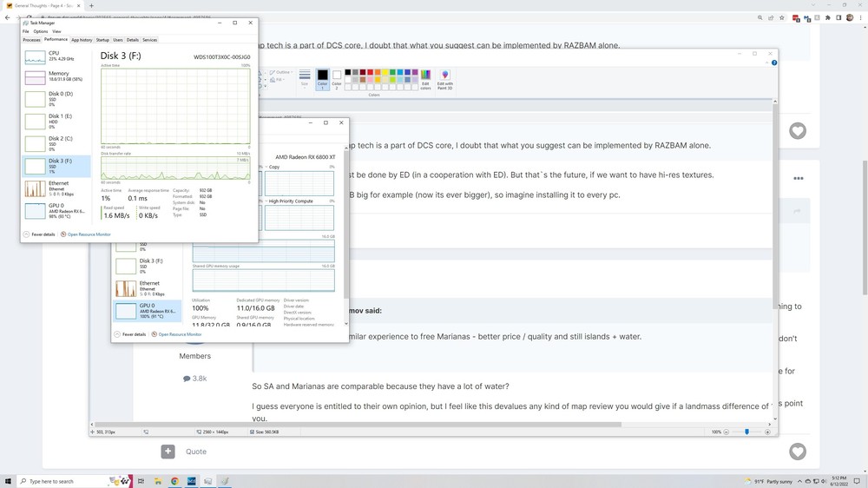
Task: Click Paint zoom in plus button
Action: click(767, 432)
